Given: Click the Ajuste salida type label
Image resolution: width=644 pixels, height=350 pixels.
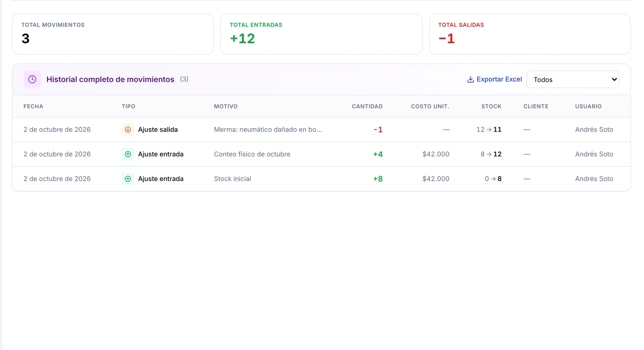Looking at the screenshot, I should (x=158, y=130).
